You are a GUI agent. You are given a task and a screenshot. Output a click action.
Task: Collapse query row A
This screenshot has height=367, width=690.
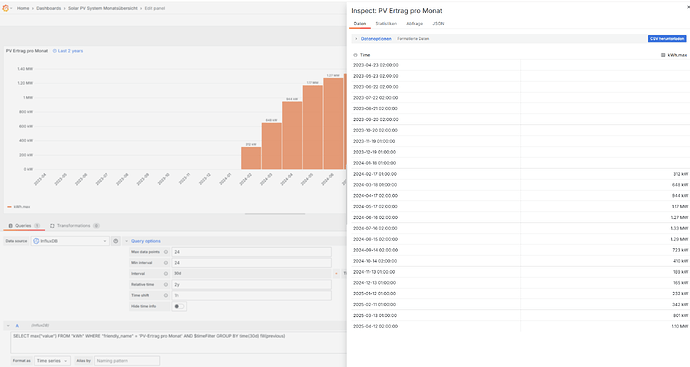click(8, 326)
